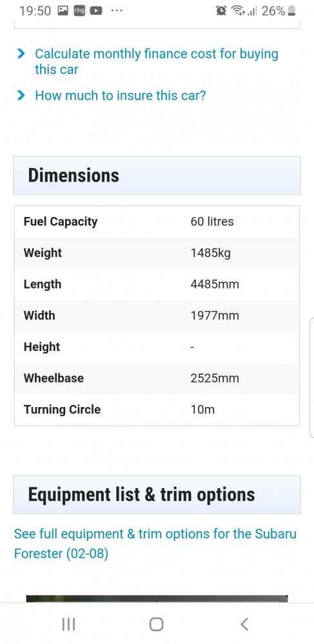Tap Equipment list & trim options header
314x644 pixels.
pos(157,495)
